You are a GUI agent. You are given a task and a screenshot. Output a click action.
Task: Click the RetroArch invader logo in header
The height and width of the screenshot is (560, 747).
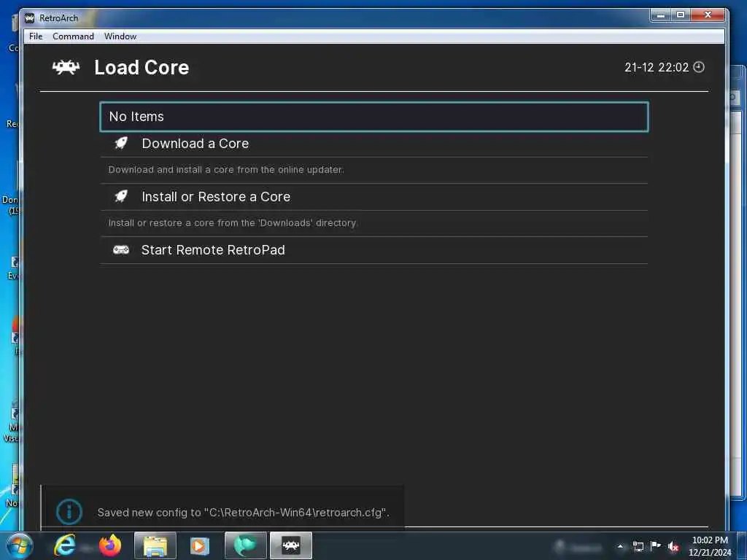point(66,68)
